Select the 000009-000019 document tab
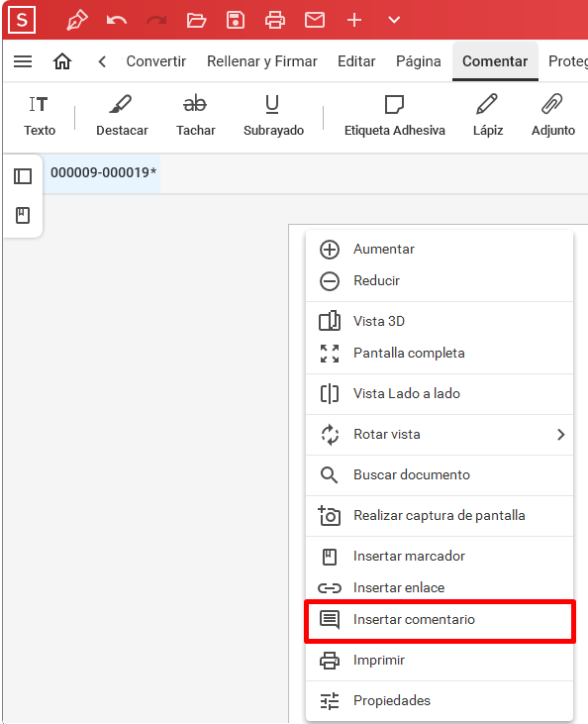The width and height of the screenshot is (588, 724). pyautogui.click(x=103, y=172)
